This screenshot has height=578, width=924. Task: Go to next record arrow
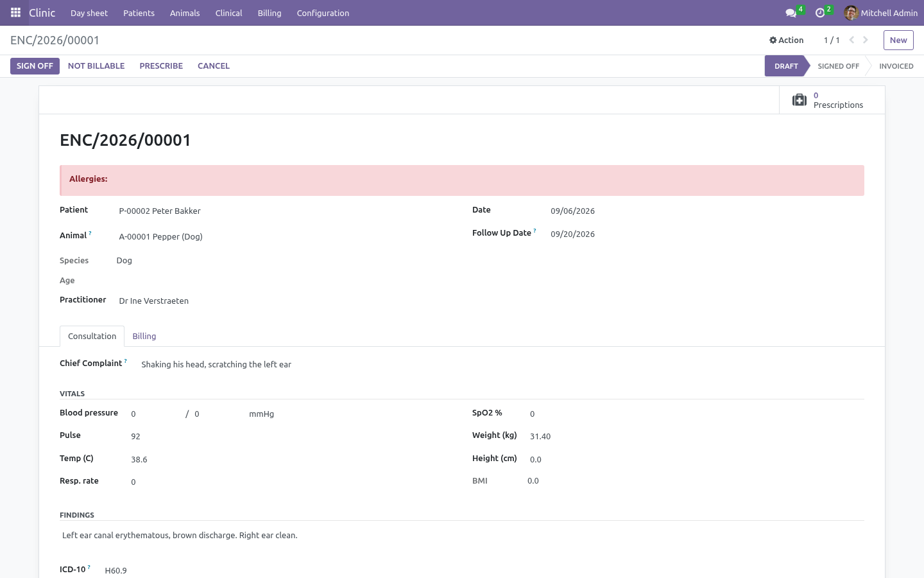click(x=866, y=40)
